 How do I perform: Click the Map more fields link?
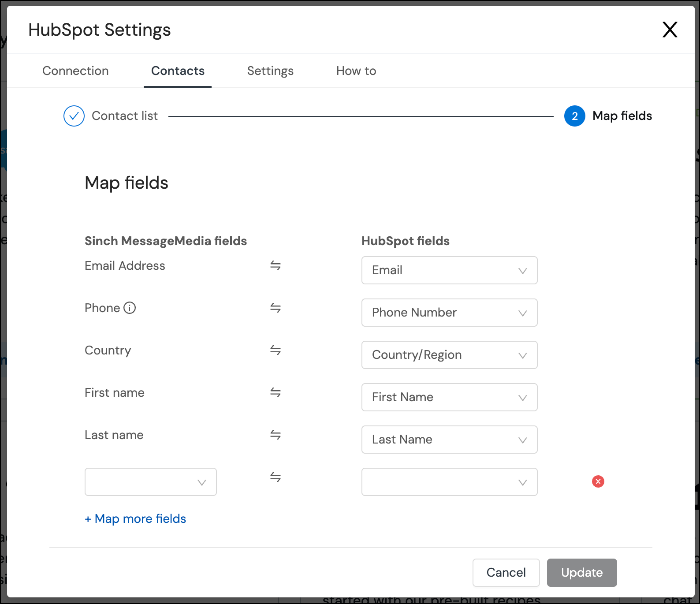point(135,518)
